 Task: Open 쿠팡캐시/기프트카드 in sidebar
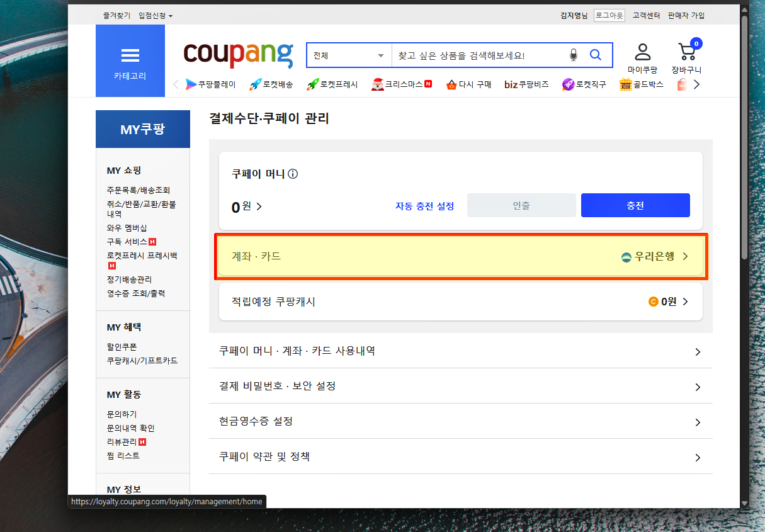142,361
